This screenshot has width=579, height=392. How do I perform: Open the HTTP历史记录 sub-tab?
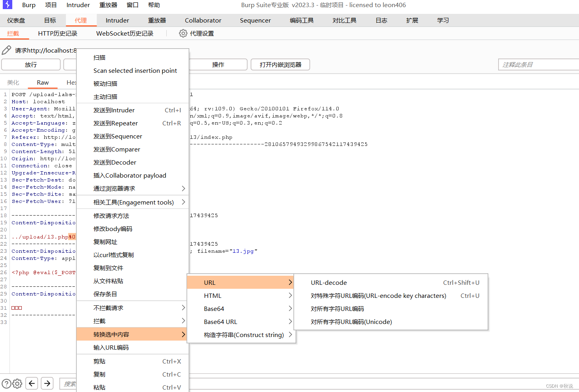pyautogui.click(x=58, y=34)
